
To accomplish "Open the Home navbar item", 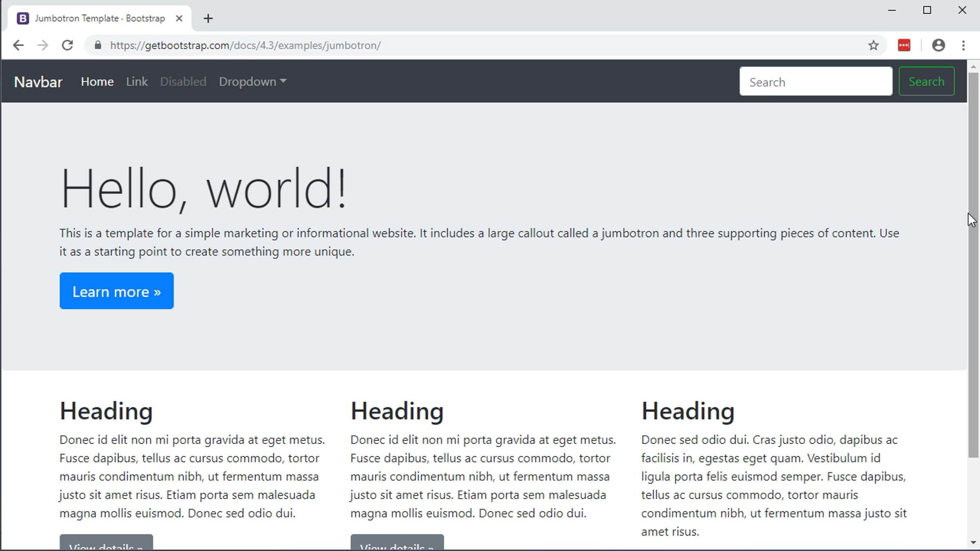I will (97, 82).
